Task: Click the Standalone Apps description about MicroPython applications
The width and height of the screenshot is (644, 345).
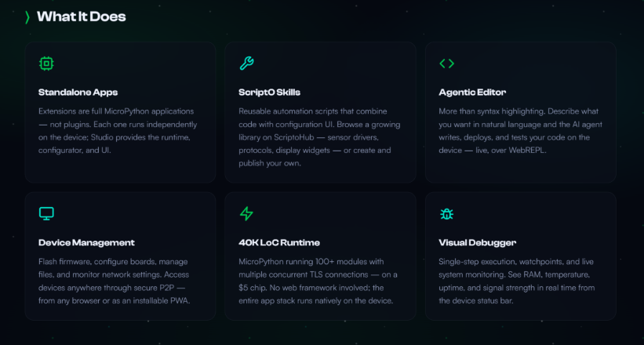Action: coord(117,130)
